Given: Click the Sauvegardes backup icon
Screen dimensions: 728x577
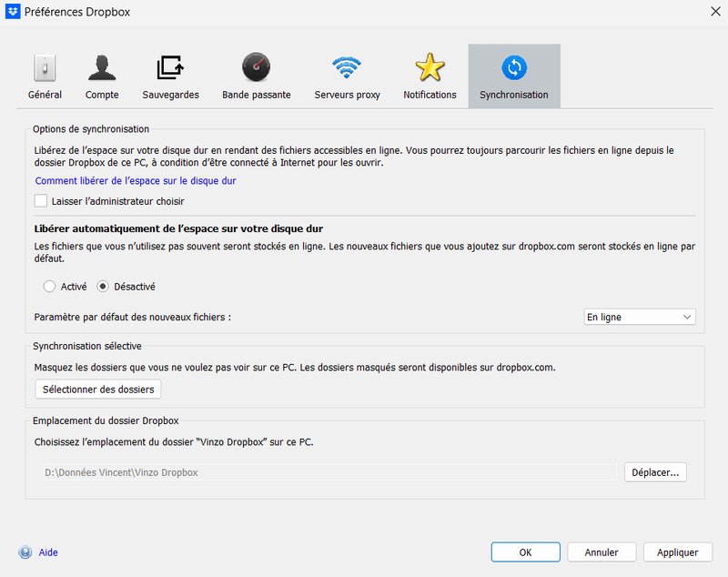Looking at the screenshot, I should pyautogui.click(x=170, y=67).
